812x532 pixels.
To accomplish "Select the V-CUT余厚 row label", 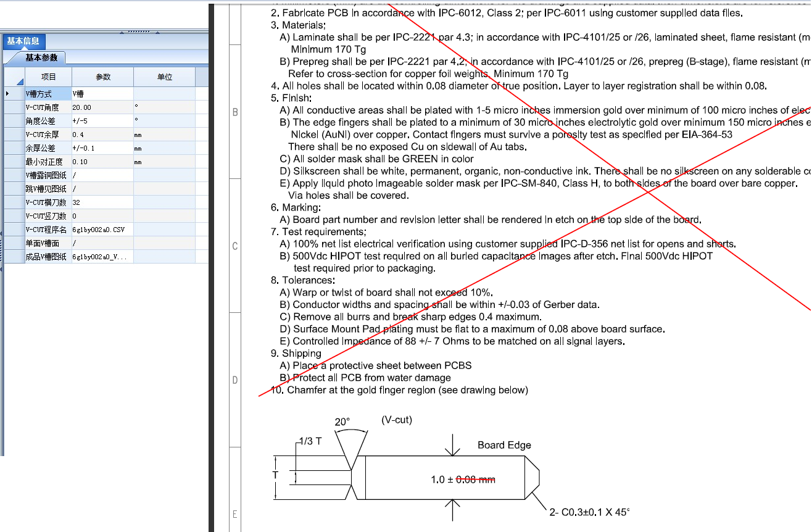I will pyautogui.click(x=48, y=135).
